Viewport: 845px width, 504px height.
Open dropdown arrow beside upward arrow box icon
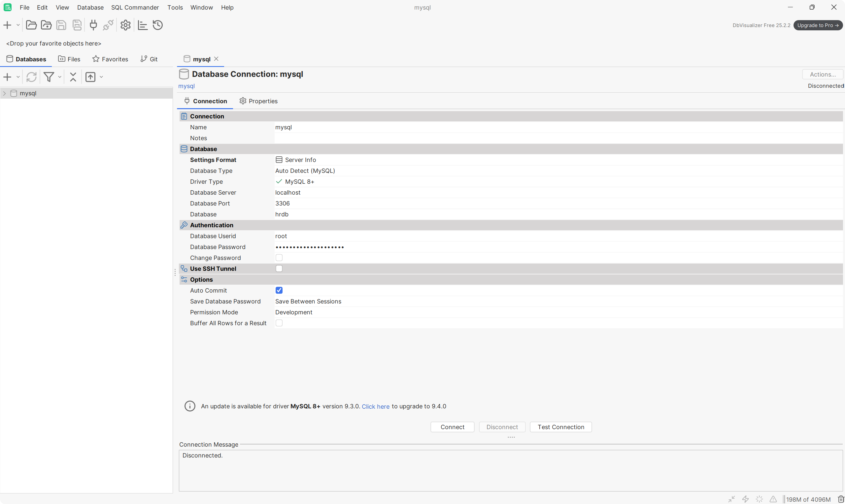tap(101, 77)
